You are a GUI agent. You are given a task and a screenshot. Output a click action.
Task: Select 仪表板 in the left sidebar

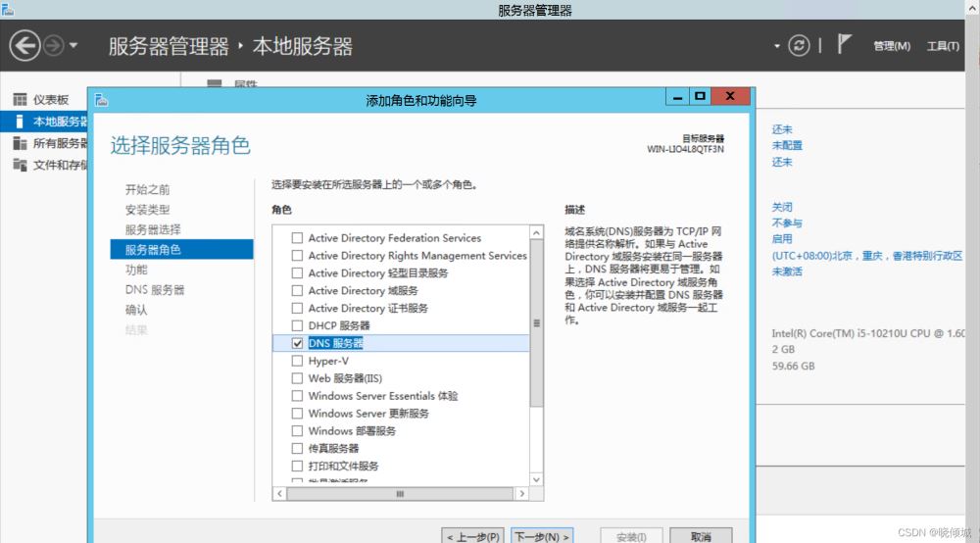tap(50, 100)
